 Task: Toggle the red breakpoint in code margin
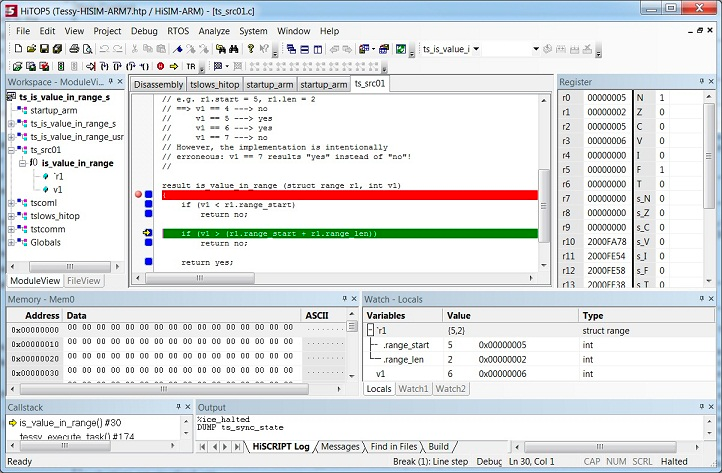(x=138, y=194)
